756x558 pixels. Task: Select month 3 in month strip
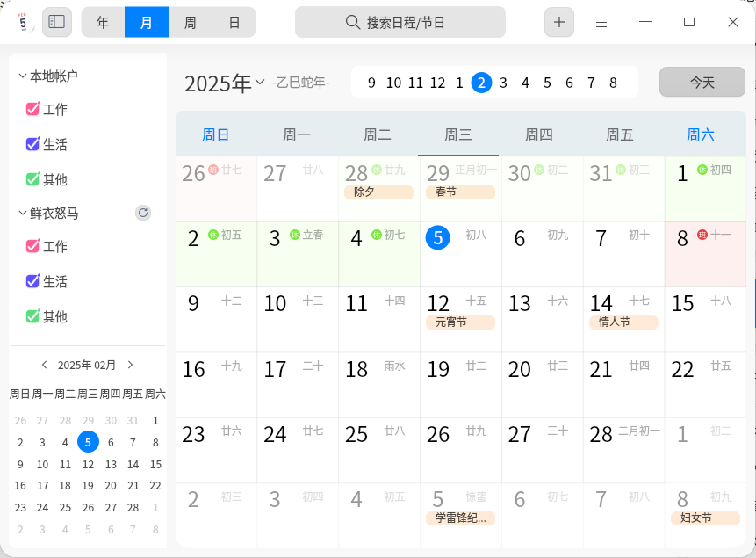point(503,83)
